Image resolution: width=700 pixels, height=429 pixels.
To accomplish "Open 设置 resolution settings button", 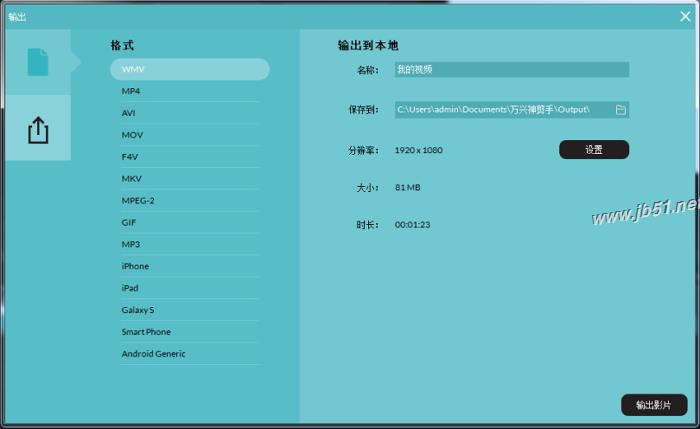I will tap(594, 150).
